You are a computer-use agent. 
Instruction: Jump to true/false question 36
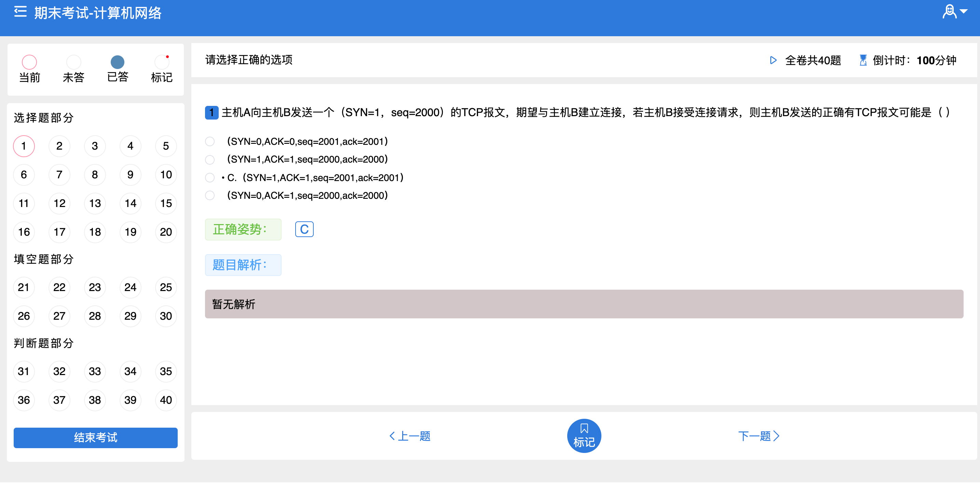pyautogui.click(x=24, y=400)
